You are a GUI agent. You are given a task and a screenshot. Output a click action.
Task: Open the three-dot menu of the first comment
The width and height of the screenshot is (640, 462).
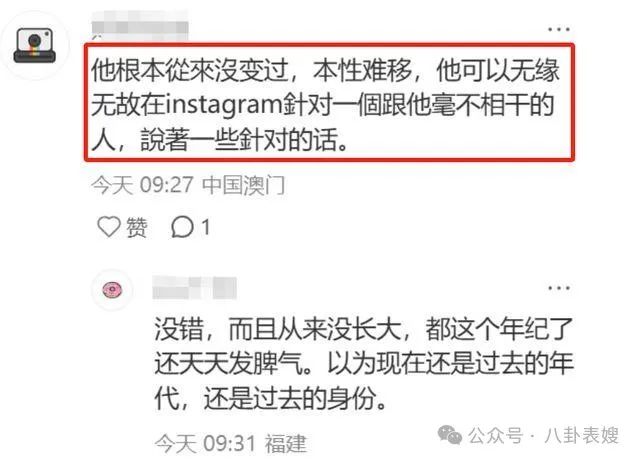pos(559,29)
